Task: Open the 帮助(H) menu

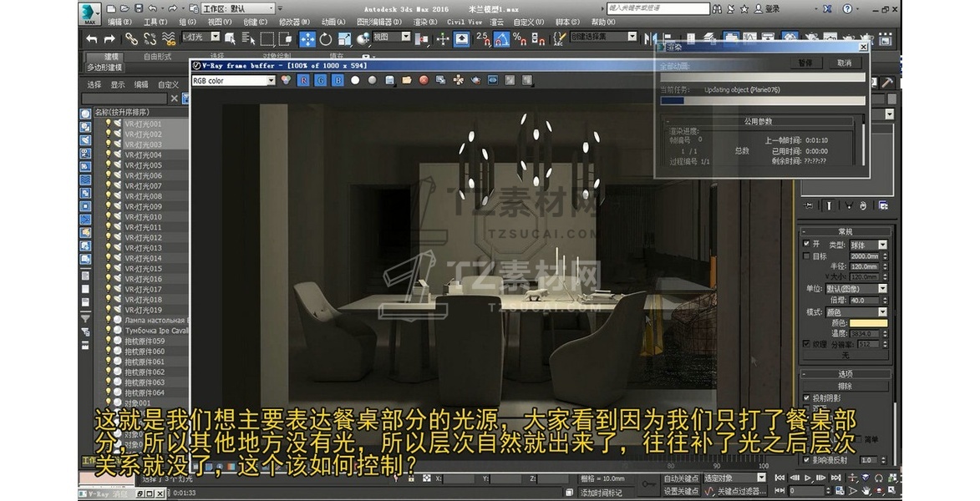Action: coord(603,22)
